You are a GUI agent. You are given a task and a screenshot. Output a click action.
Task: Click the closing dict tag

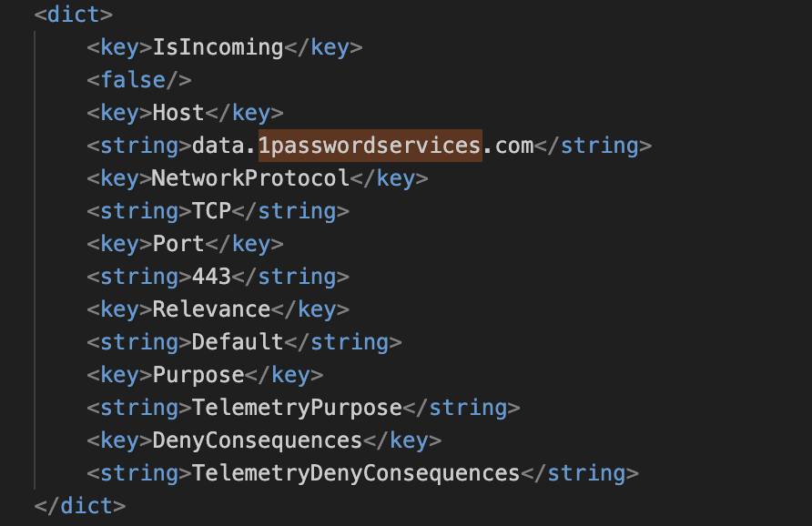point(79,505)
